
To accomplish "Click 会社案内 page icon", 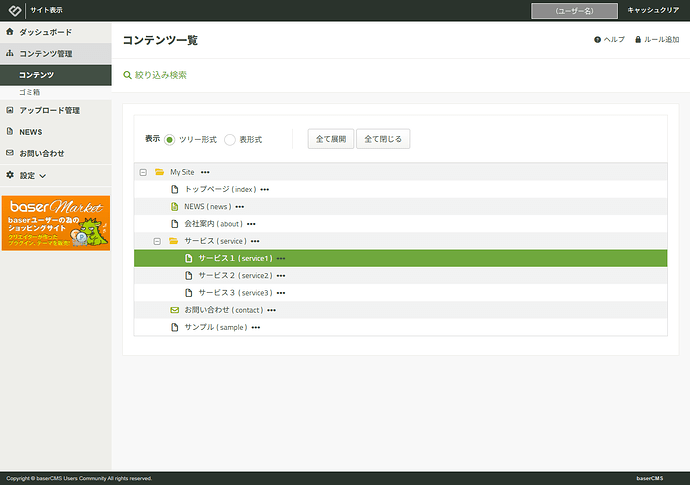I will coord(175,224).
